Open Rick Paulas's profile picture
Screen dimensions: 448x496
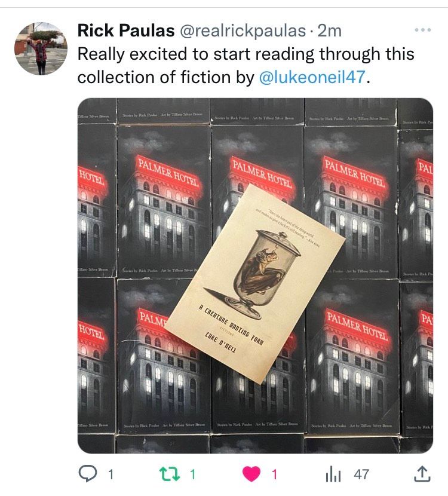(41, 48)
